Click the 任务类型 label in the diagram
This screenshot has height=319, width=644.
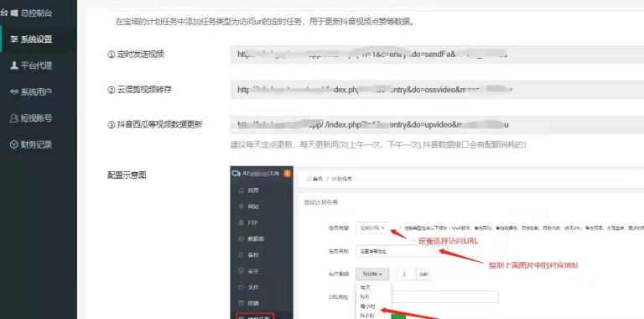click(339, 227)
